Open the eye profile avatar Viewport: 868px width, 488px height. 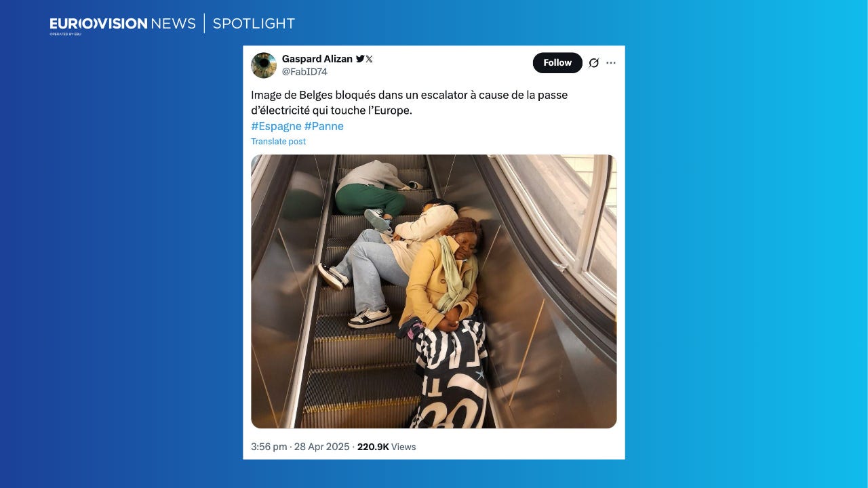coord(264,65)
